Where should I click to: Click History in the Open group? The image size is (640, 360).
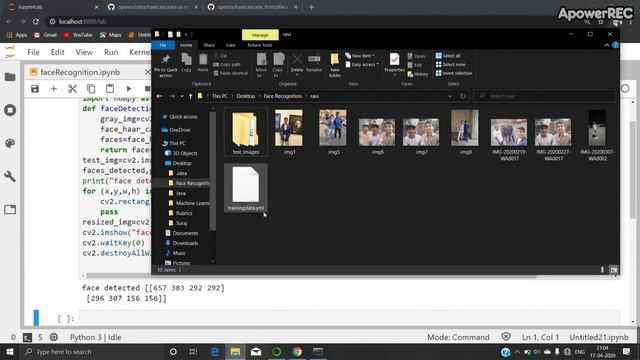click(x=418, y=74)
